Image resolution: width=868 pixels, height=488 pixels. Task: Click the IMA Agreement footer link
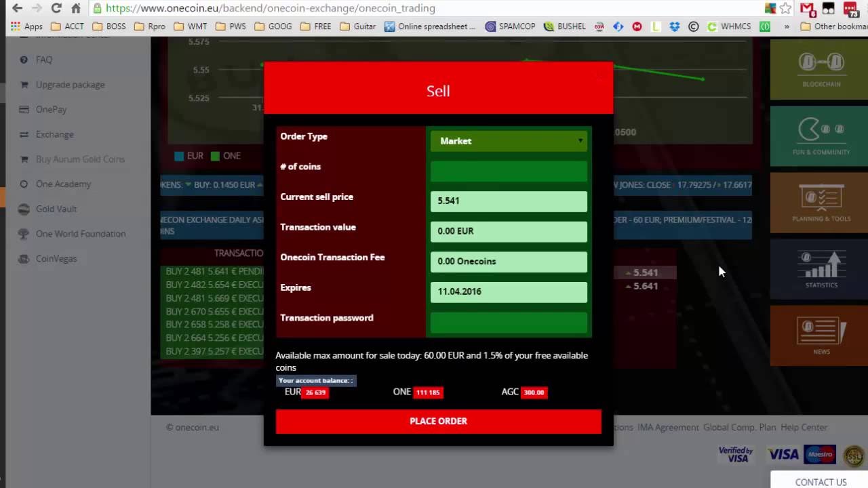point(669,428)
